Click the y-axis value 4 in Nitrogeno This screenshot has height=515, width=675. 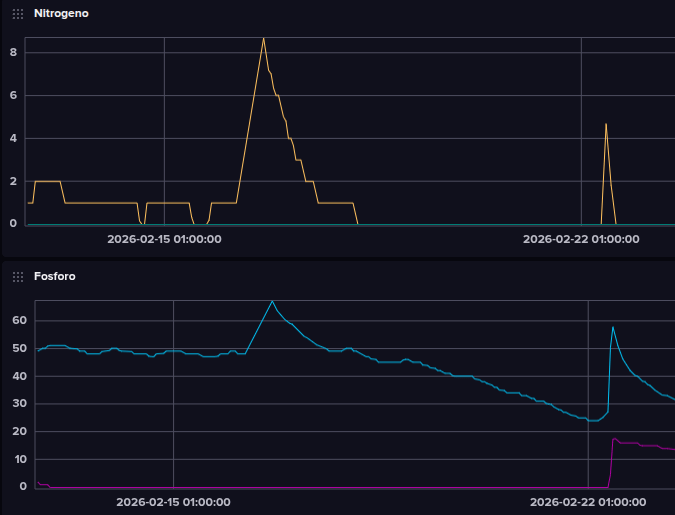13,138
